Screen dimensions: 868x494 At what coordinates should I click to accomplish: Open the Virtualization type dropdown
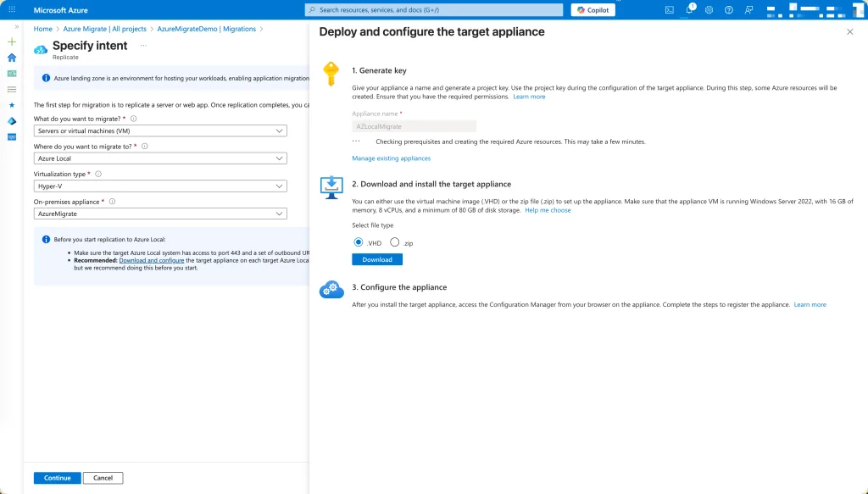coord(160,186)
